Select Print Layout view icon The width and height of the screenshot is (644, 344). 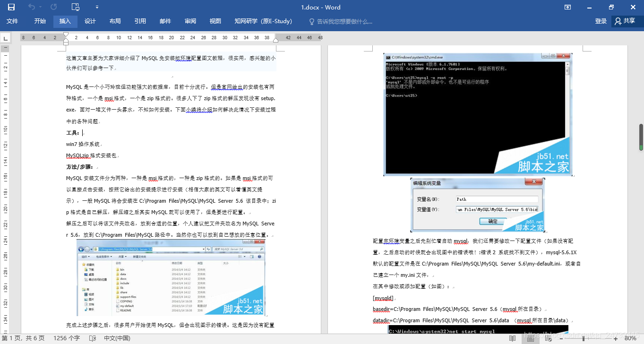pos(530,338)
